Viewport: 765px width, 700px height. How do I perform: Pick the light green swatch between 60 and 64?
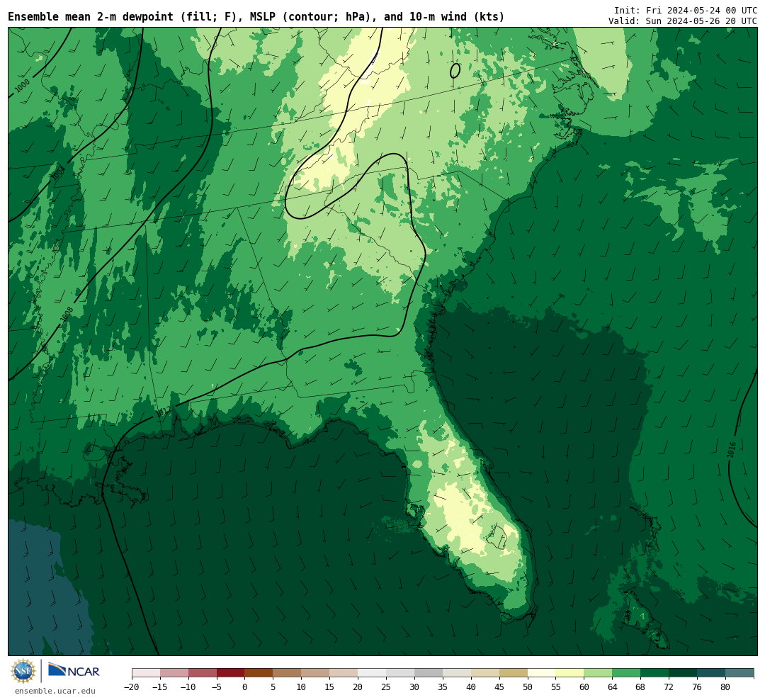(x=599, y=673)
